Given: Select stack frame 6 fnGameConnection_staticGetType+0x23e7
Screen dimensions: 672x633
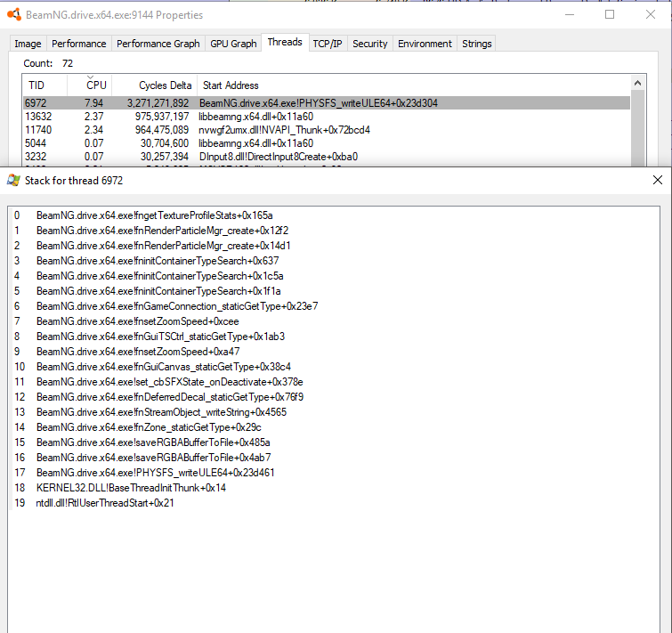Looking at the screenshot, I should pyautogui.click(x=334, y=306).
